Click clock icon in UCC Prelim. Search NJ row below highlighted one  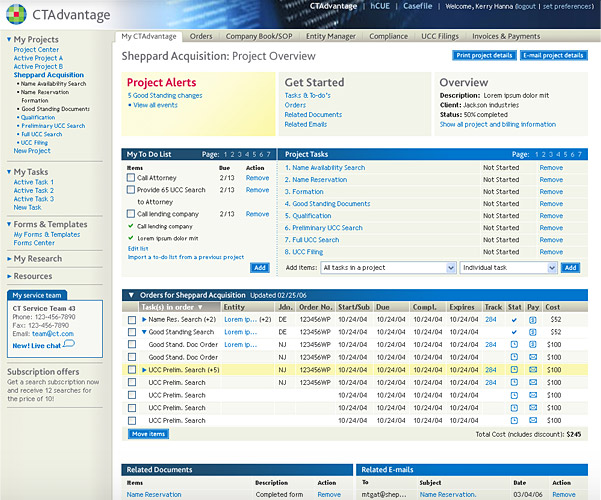click(x=514, y=382)
